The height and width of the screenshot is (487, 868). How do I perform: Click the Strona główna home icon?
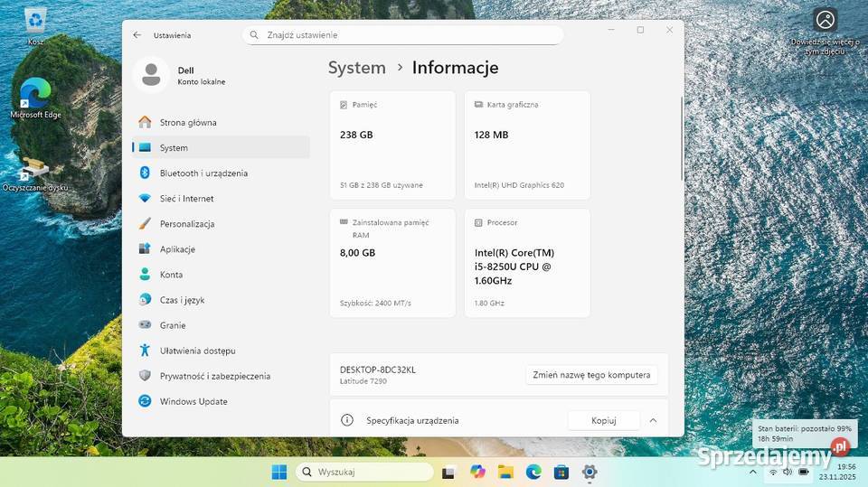pos(145,122)
